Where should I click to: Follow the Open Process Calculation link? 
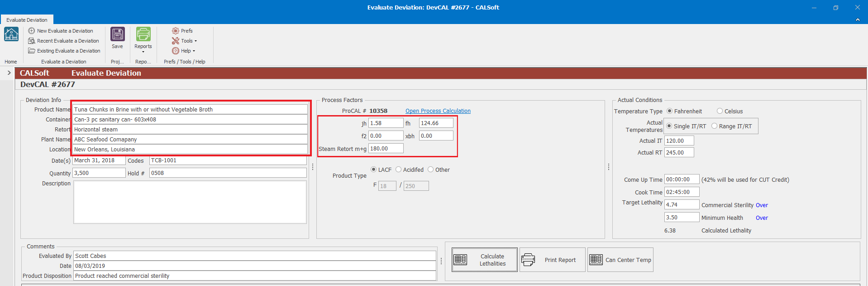coord(438,111)
